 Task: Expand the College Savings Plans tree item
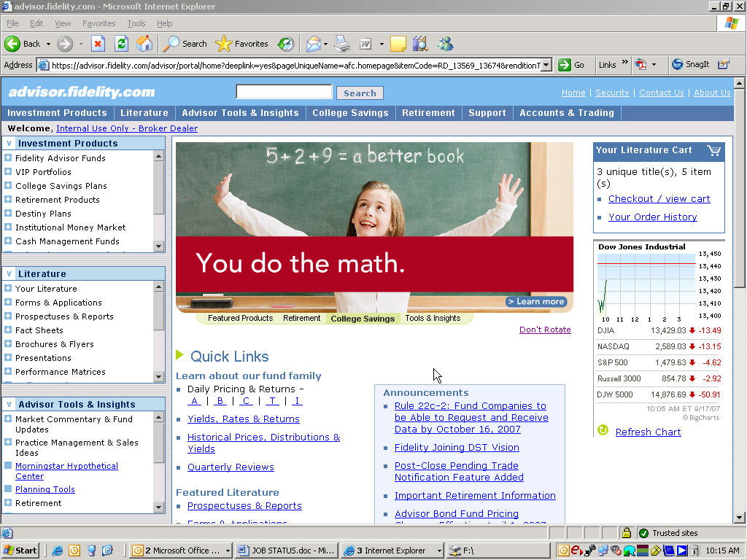(8, 185)
